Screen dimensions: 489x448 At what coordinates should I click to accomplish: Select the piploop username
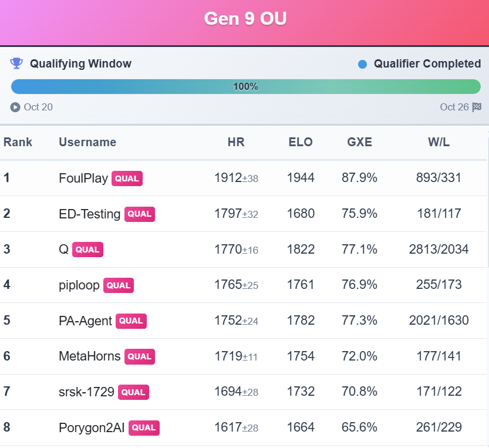point(79,285)
